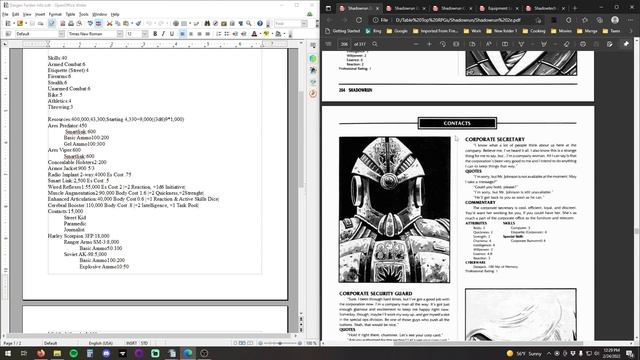Click the Page Preview icon in Writer
Screen dimensions: 640x360
click(x=79, y=24)
